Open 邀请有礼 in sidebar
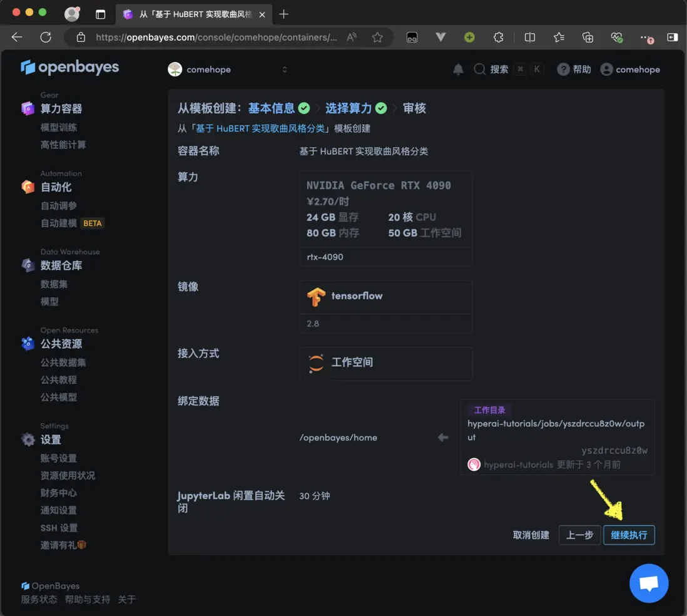687x616 pixels. (x=64, y=545)
